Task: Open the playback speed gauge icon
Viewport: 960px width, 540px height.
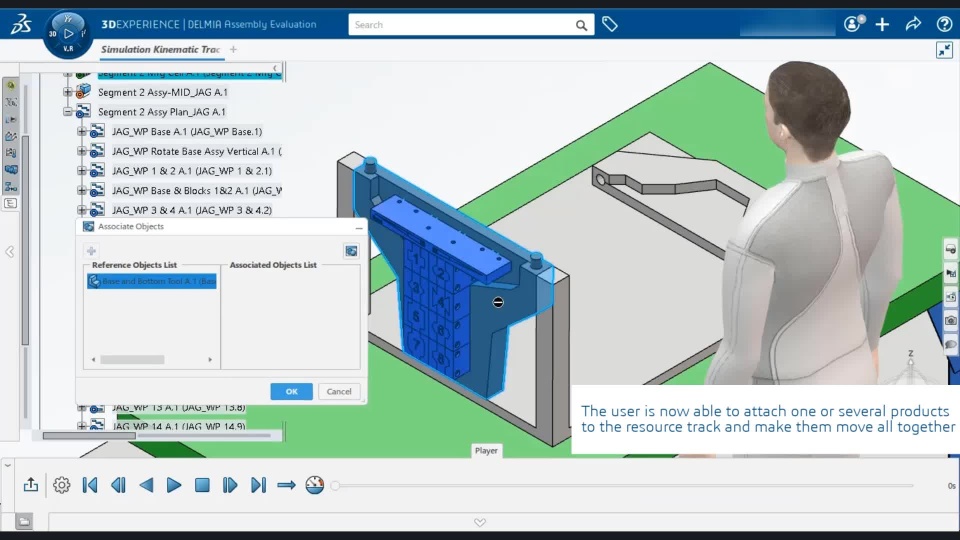Action: tap(315, 485)
